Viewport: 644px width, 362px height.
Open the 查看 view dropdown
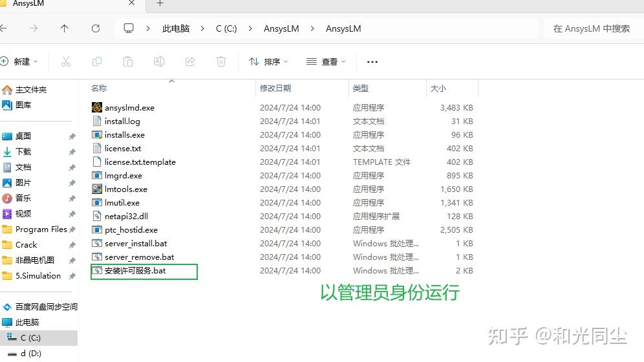[326, 61]
